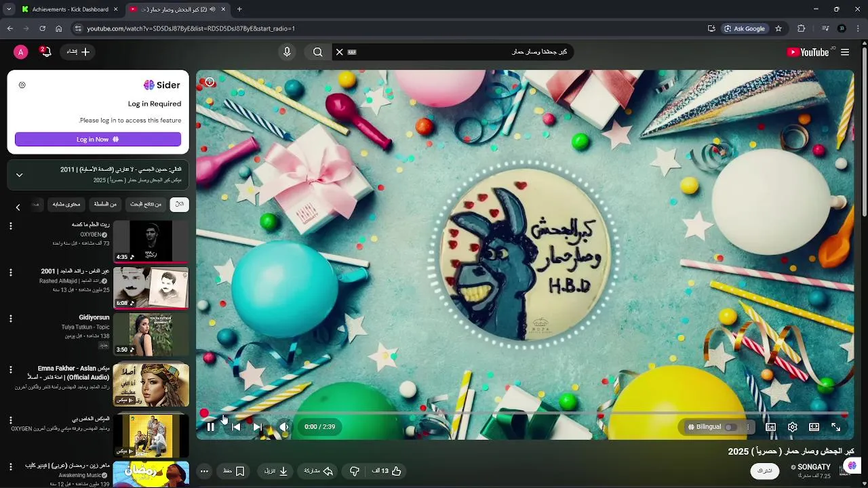
Task: Select من نتائج البحث chip
Action: point(146,204)
